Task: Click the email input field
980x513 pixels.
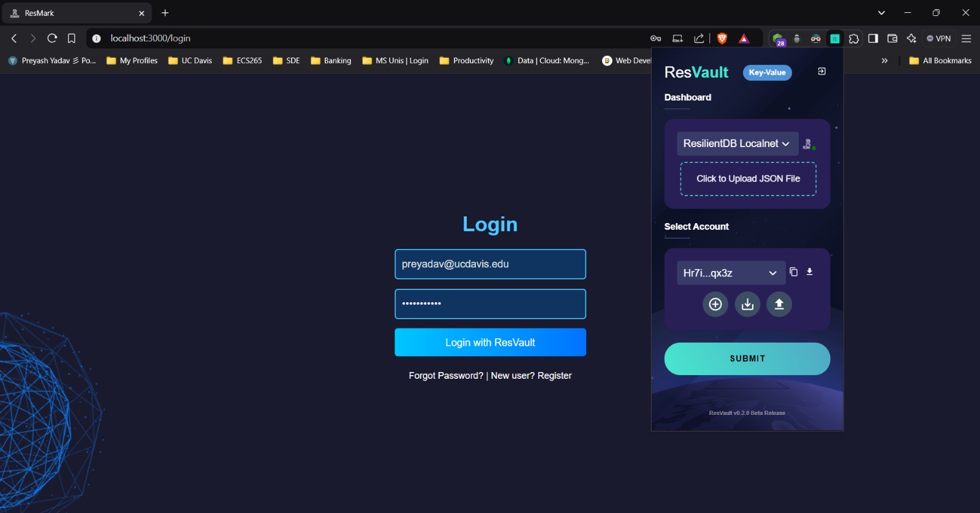Action: pyautogui.click(x=490, y=264)
